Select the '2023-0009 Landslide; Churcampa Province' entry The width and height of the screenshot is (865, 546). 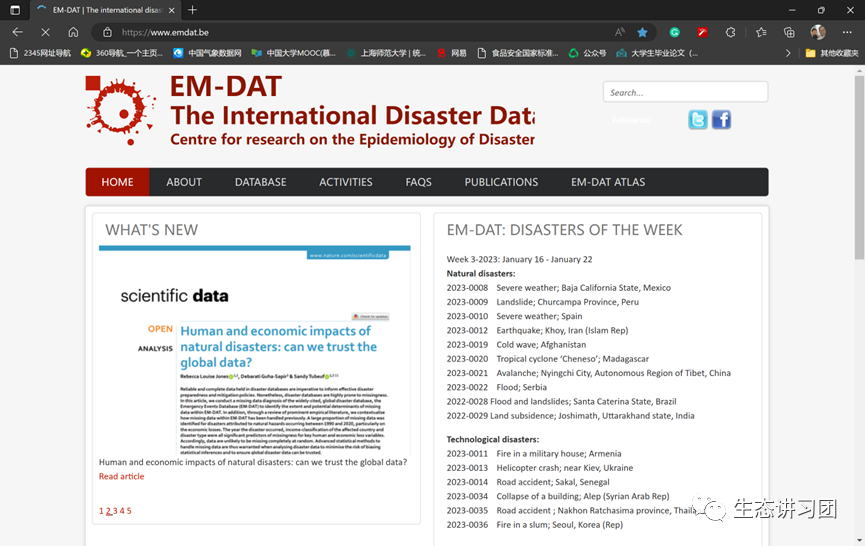(x=543, y=302)
